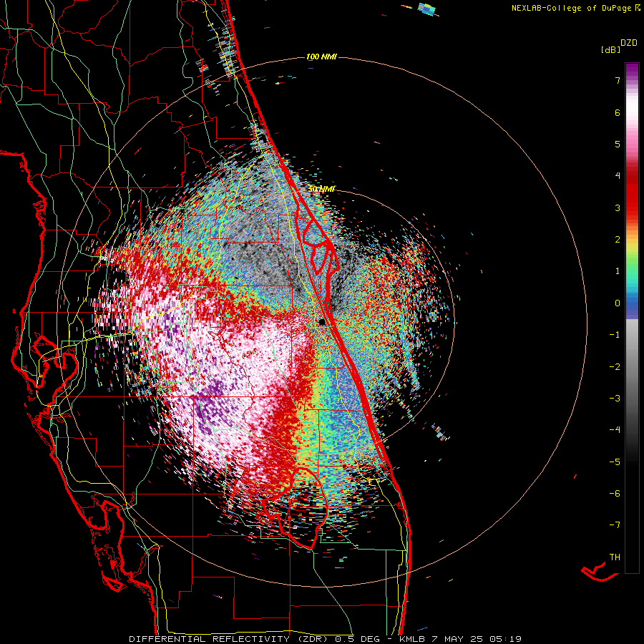The image size is (644, 644).
Task: Click the 5 value on the color scale
Action: pos(618,144)
